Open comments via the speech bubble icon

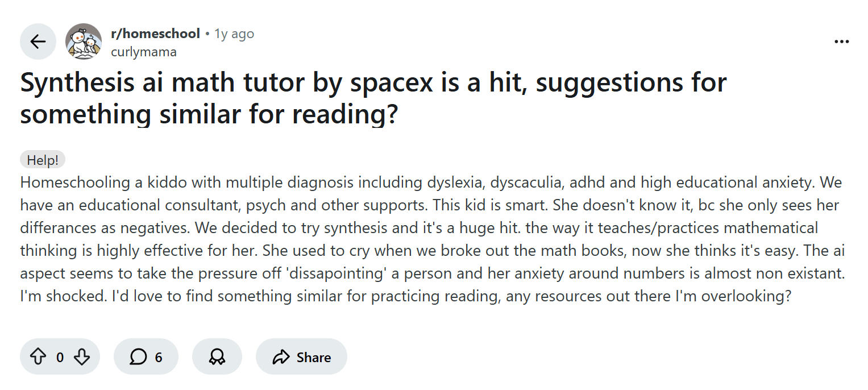pos(138,357)
